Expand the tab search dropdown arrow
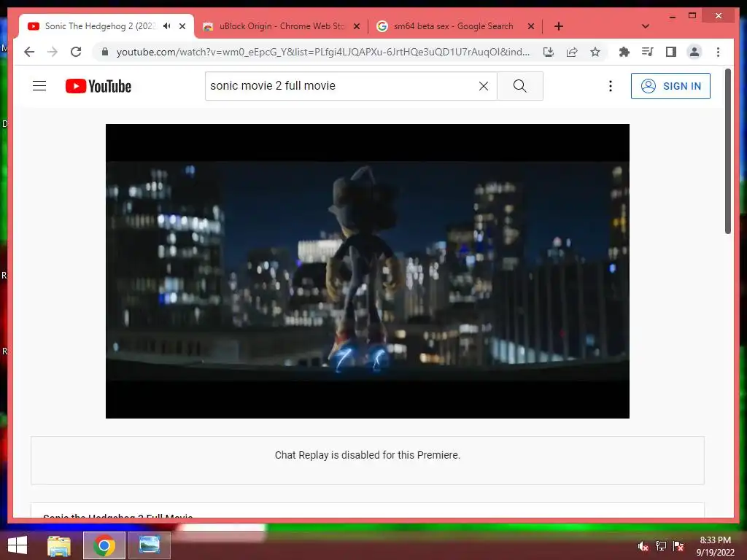This screenshot has width=747, height=560. (646, 26)
